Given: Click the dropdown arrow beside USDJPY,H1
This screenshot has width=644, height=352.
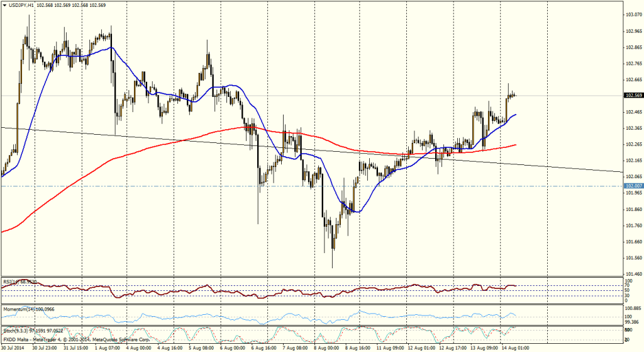Looking at the screenshot, I should point(4,5).
